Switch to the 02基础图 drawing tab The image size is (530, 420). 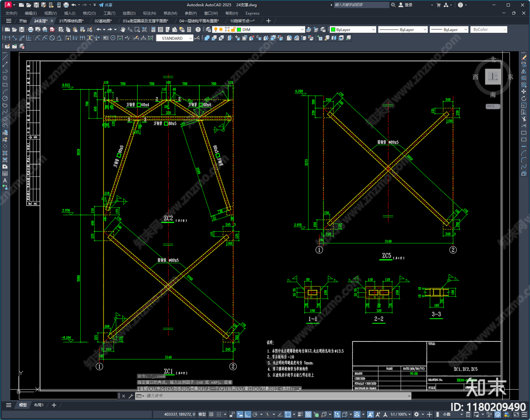103,21
